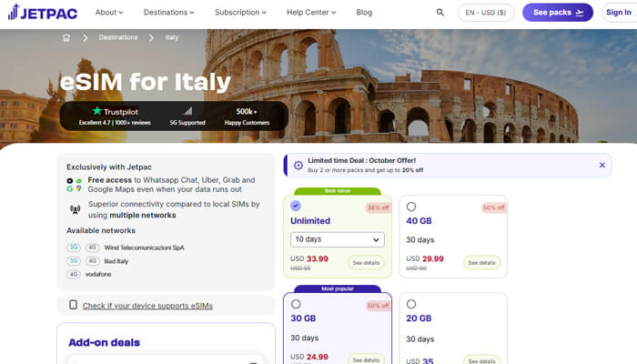View See details for the 40 GB plan
The width and height of the screenshot is (637, 364).
click(x=481, y=262)
